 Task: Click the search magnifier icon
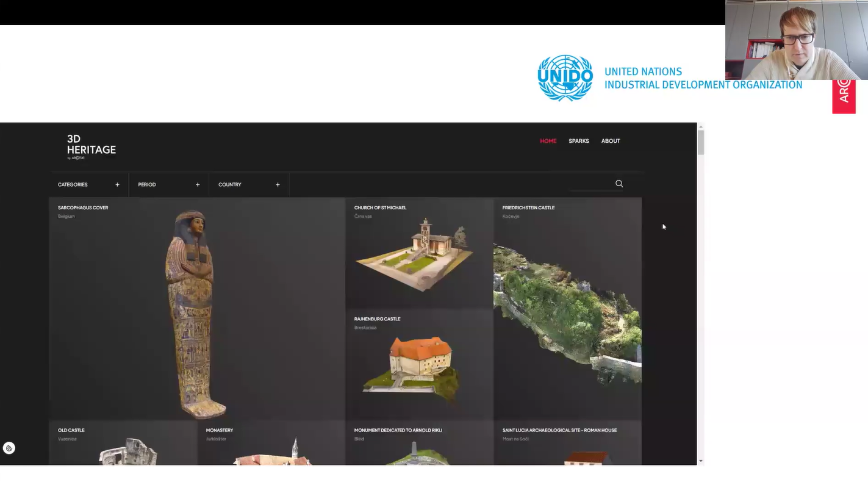coord(619,184)
